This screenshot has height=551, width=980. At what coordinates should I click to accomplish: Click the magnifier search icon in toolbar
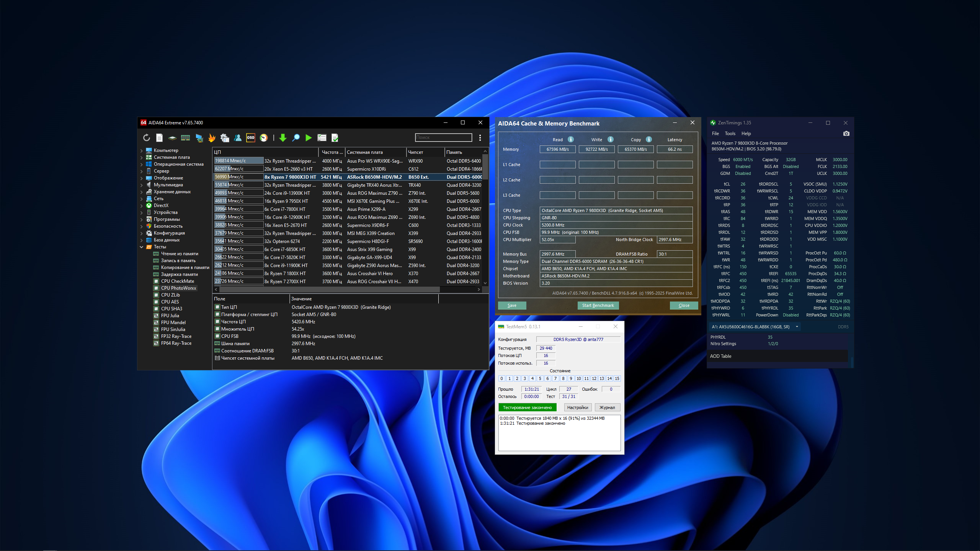pyautogui.click(x=296, y=138)
